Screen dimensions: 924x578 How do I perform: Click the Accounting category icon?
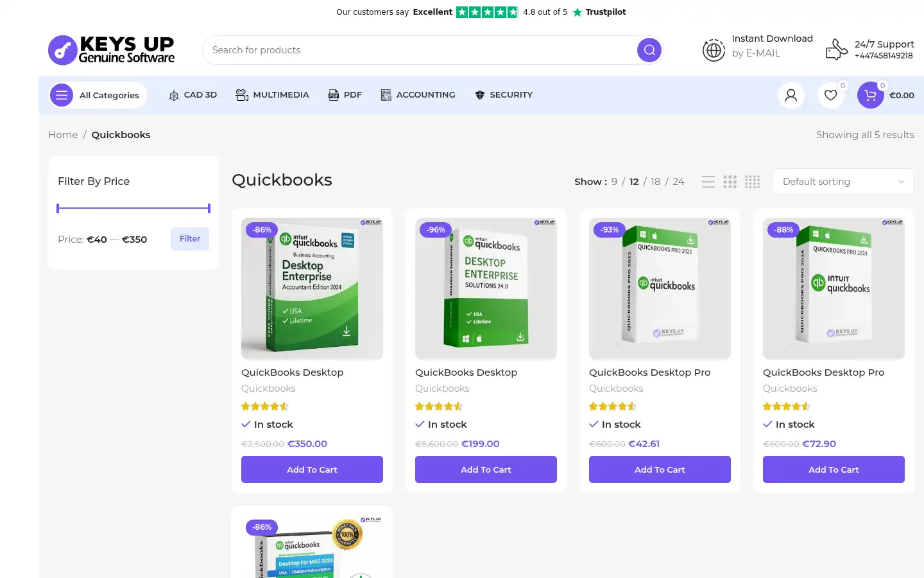coord(386,95)
